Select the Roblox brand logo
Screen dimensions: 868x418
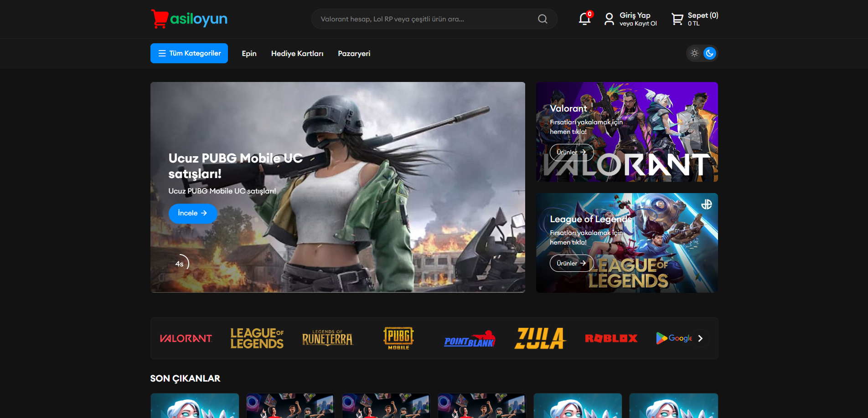tap(611, 338)
